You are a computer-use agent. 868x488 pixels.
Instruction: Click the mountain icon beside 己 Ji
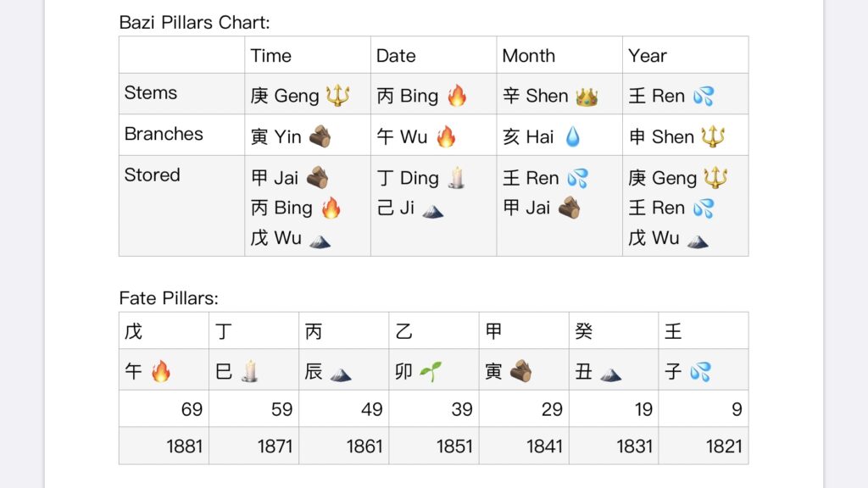[432, 211]
